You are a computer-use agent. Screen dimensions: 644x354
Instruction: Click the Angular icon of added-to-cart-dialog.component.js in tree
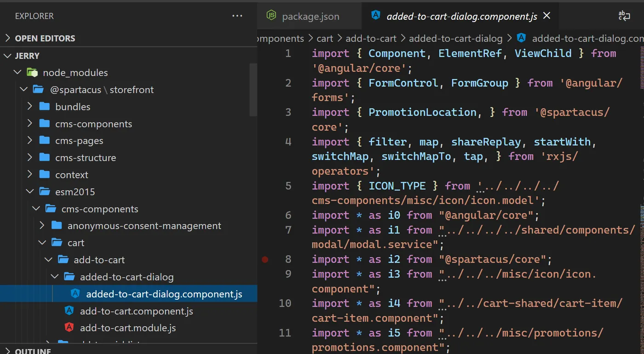[x=75, y=294]
